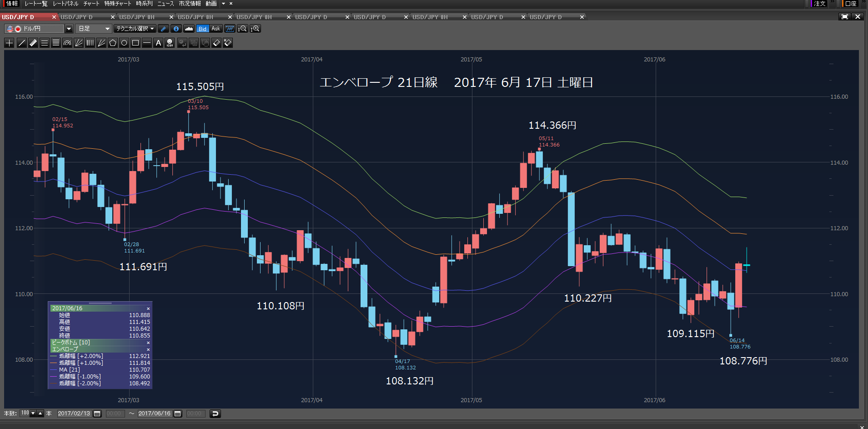Zoom out the chart vertically

click(x=242, y=29)
